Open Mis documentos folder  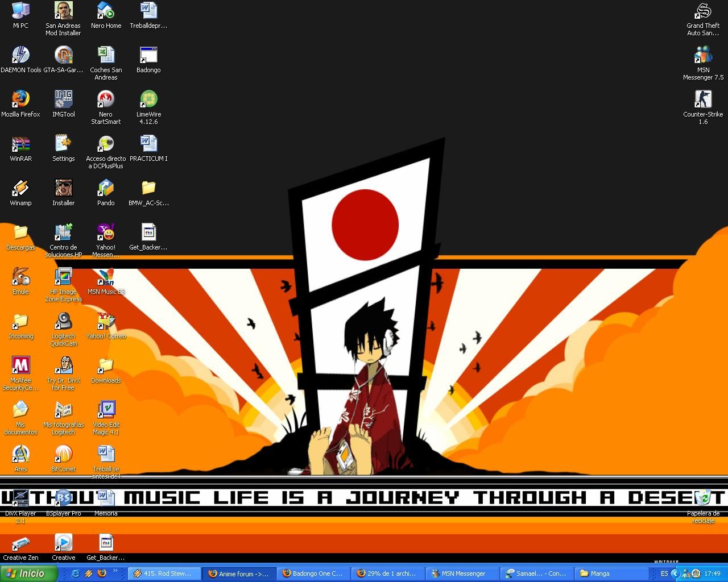pos(20,418)
